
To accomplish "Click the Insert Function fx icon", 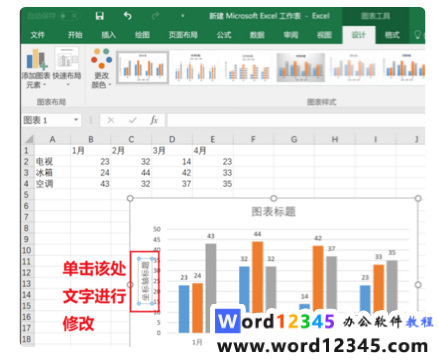I will [154, 120].
